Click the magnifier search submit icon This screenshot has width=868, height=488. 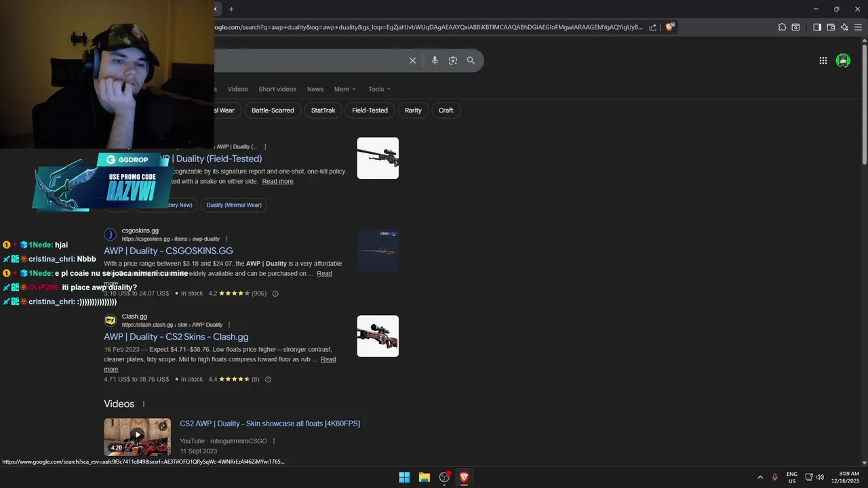(x=471, y=60)
